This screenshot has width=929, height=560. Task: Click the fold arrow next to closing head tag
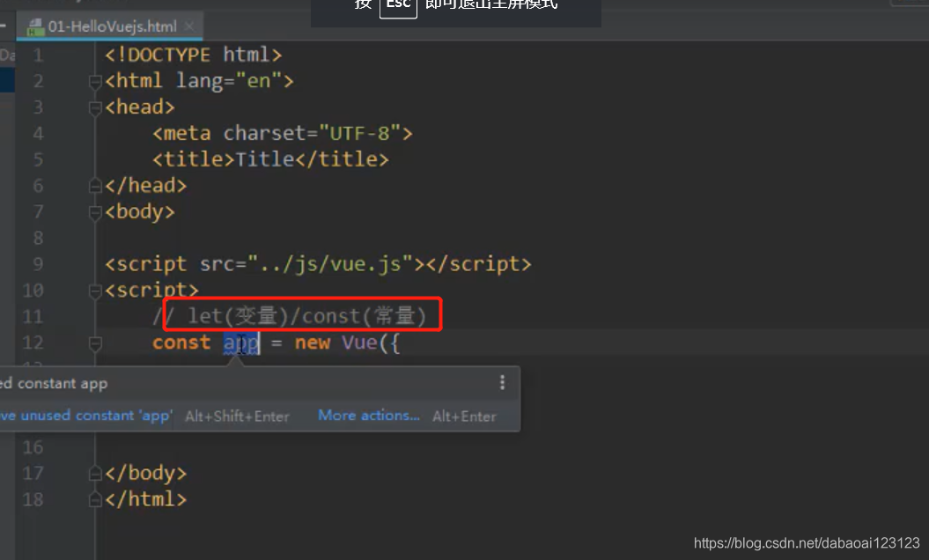click(x=94, y=186)
